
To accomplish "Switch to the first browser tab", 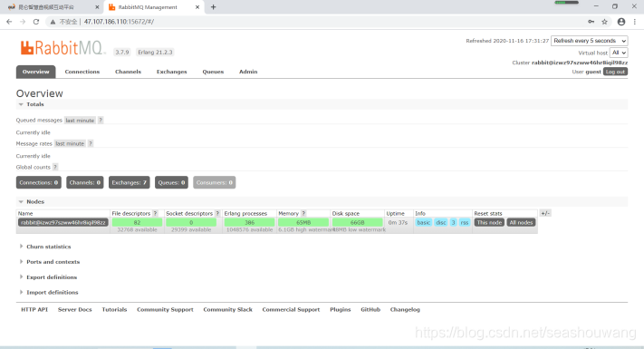I will (x=52, y=7).
